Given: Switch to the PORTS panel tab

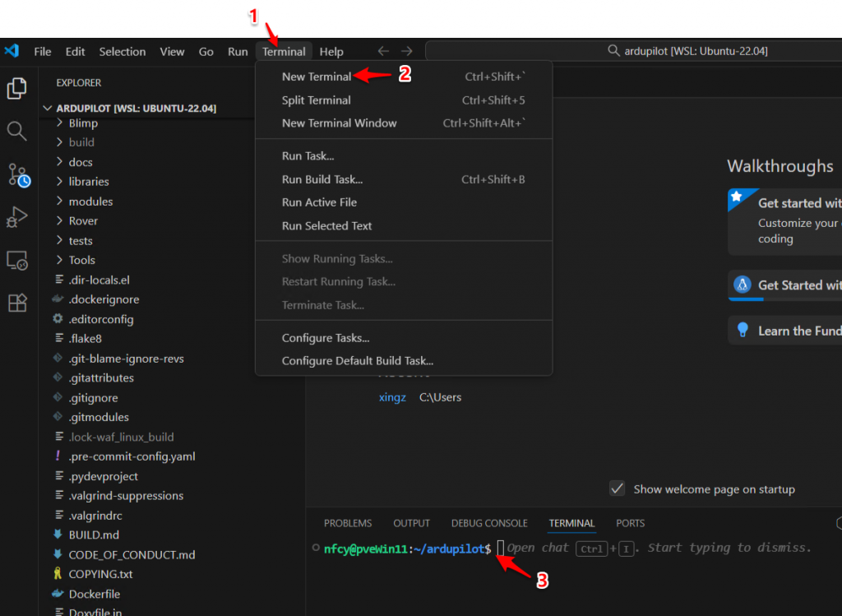Looking at the screenshot, I should [x=630, y=523].
